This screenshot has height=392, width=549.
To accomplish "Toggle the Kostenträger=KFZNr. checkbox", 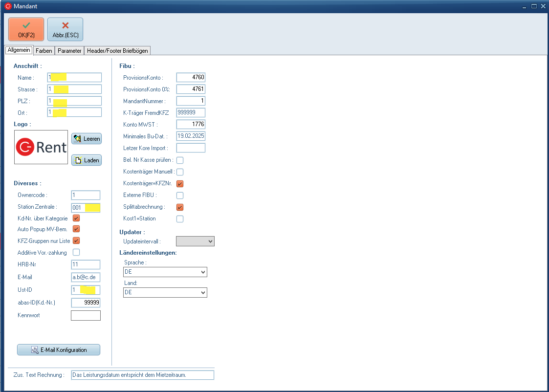I will click(180, 184).
